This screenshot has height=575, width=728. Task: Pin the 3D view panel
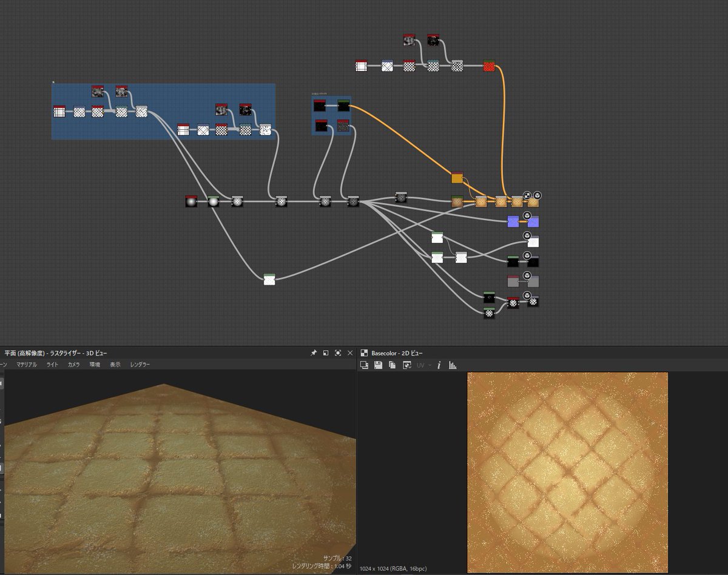[x=314, y=353]
